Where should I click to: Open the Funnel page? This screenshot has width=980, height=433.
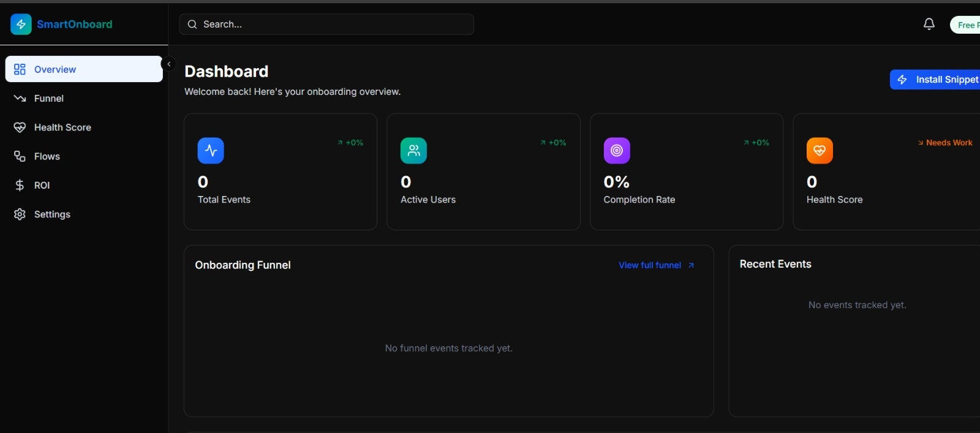point(84,98)
